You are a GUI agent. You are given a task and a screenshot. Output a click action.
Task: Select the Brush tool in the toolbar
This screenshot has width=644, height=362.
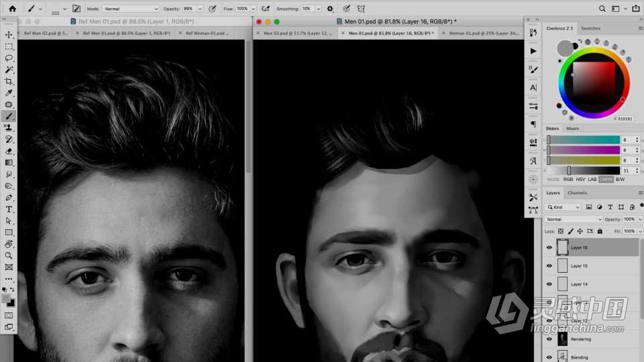pyautogui.click(x=9, y=116)
